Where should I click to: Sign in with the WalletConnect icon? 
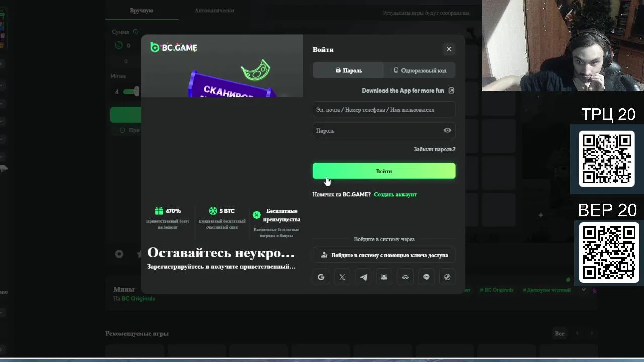[405, 277]
